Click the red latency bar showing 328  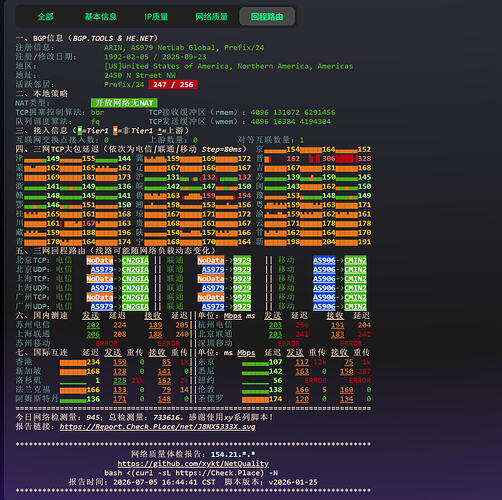coord(347,159)
